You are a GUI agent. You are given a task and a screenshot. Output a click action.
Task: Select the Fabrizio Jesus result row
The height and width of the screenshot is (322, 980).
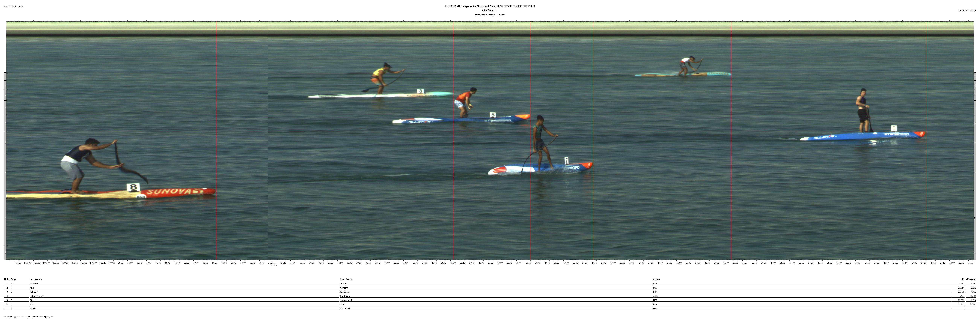tap(342, 296)
